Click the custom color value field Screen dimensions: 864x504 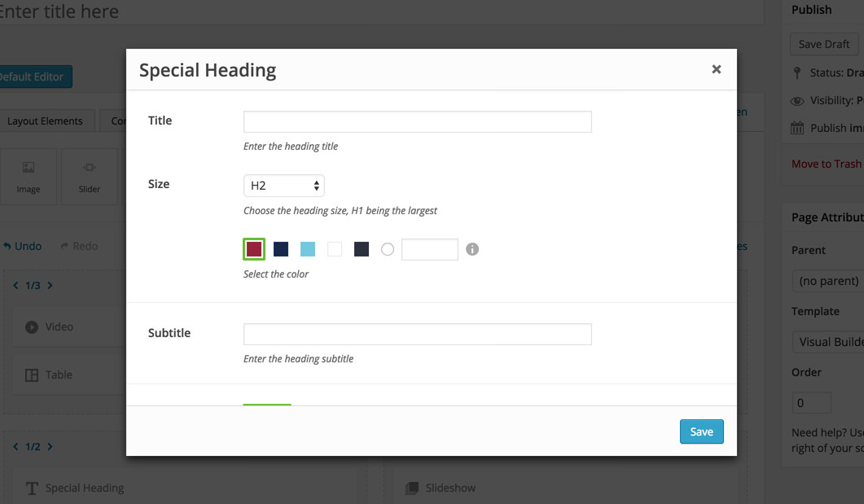[430, 249]
